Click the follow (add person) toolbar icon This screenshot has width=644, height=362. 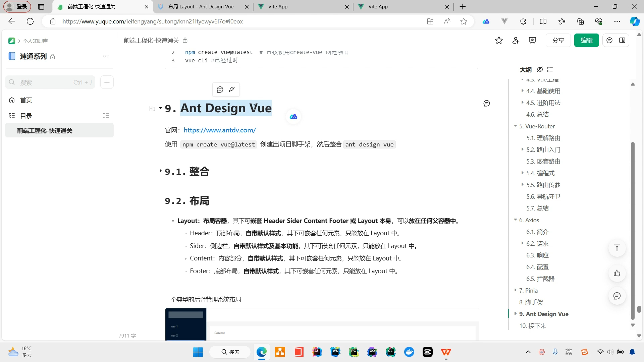[x=516, y=40]
